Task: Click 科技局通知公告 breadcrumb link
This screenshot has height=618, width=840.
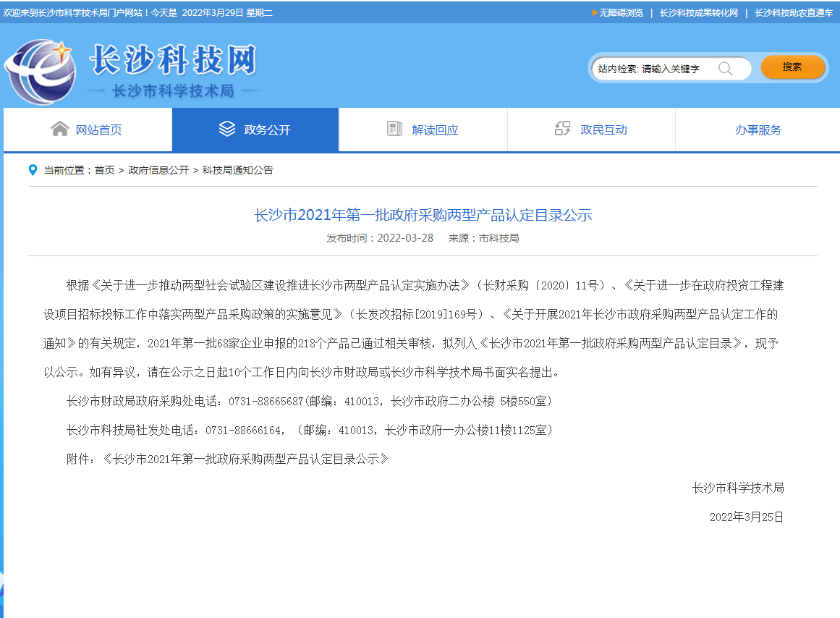Action: click(x=237, y=170)
